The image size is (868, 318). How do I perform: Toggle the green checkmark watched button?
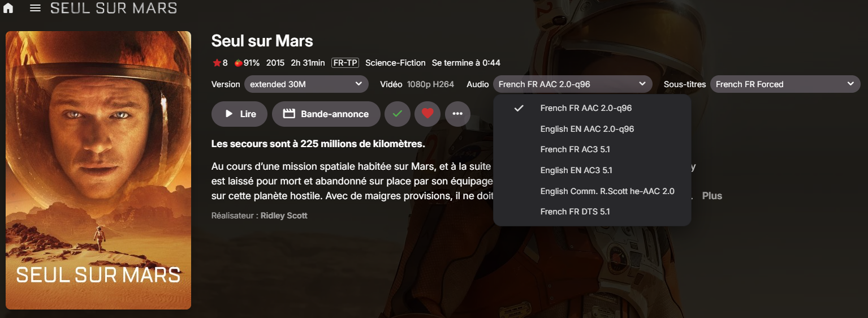coord(398,114)
